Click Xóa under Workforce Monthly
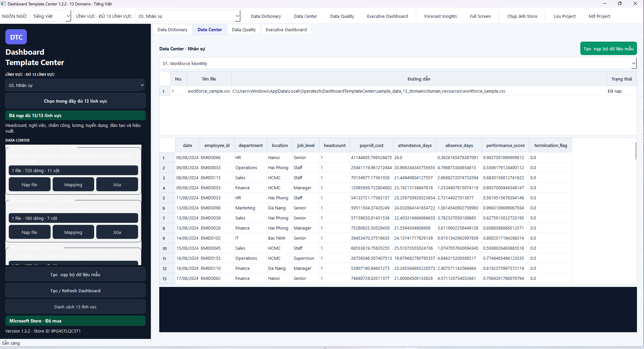Image resolution: width=644 pixels, height=349 pixels. click(117, 185)
